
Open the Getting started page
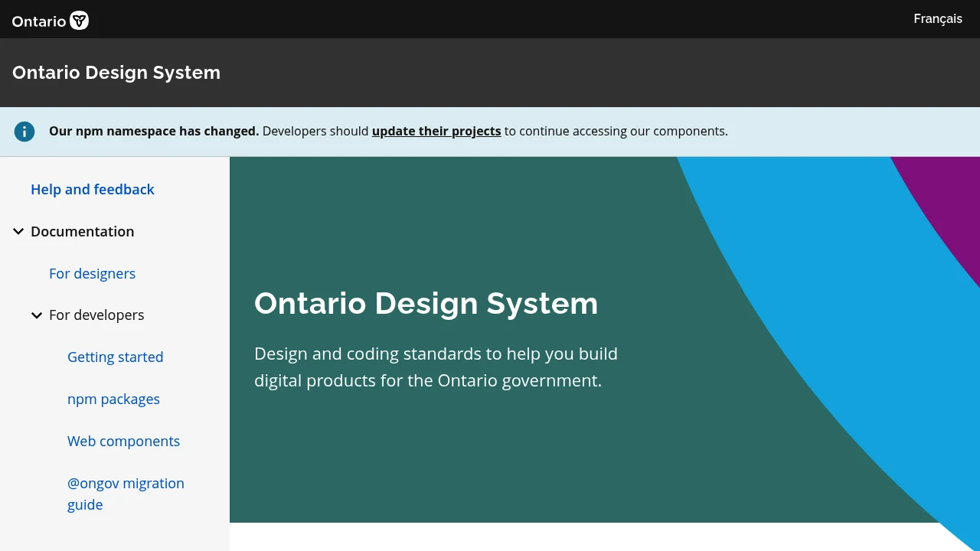pyautogui.click(x=115, y=357)
